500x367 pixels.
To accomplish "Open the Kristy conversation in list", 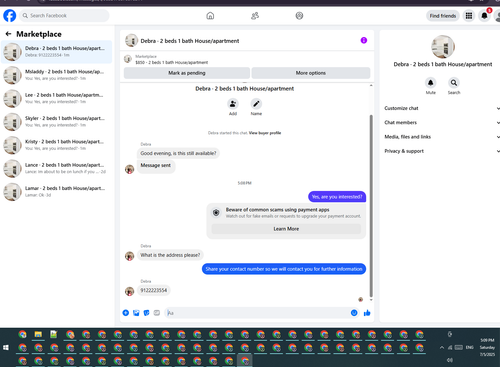I will 57,145.
